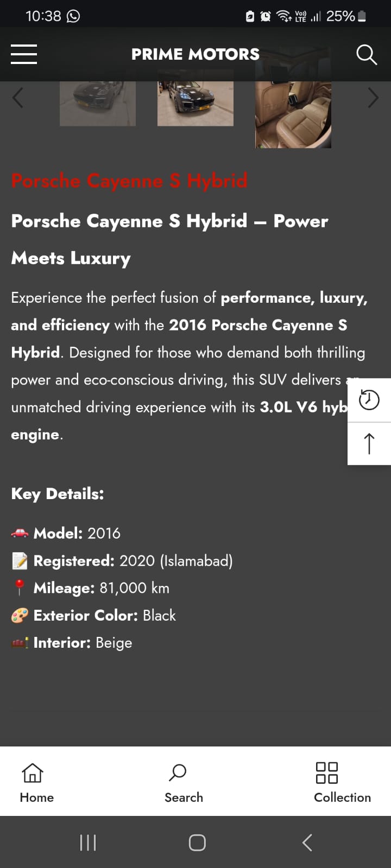This screenshot has height=868, width=391.
Task: Go to Home in bottom bar
Action: click(36, 782)
